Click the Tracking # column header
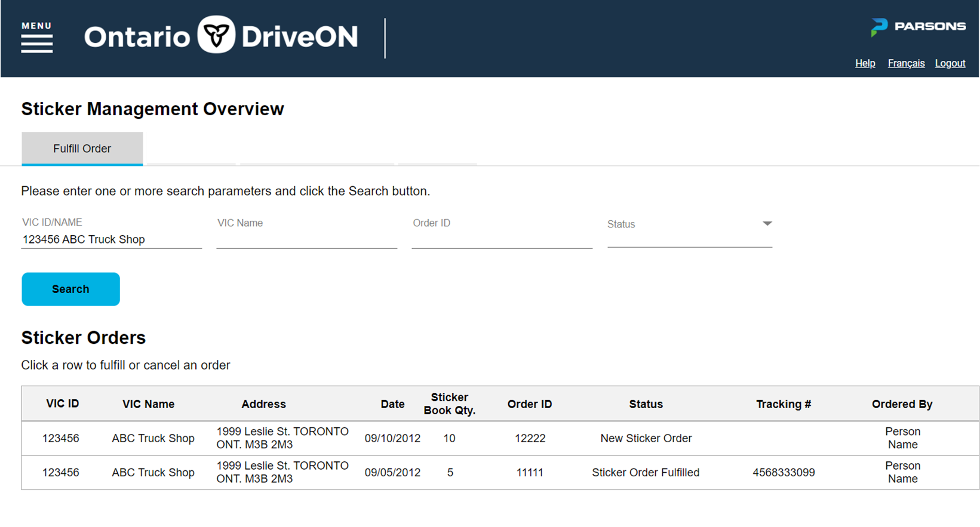The image size is (980, 527). pyautogui.click(x=783, y=404)
